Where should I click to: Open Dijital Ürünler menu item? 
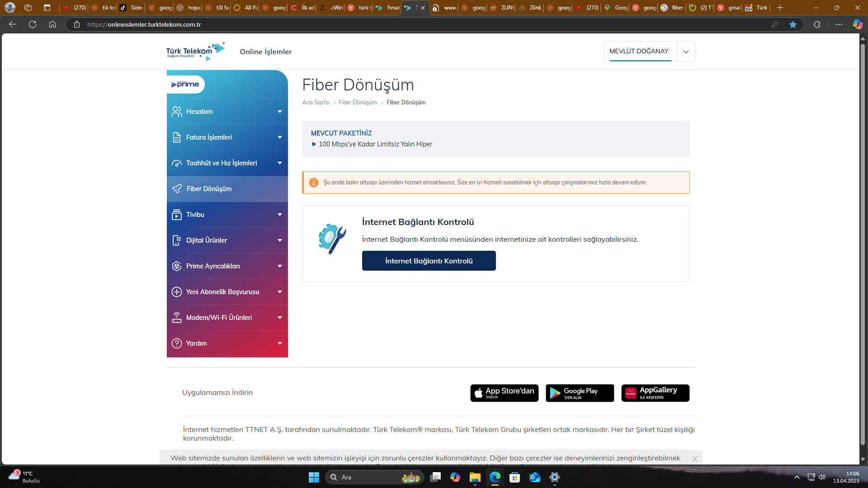(x=207, y=240)
